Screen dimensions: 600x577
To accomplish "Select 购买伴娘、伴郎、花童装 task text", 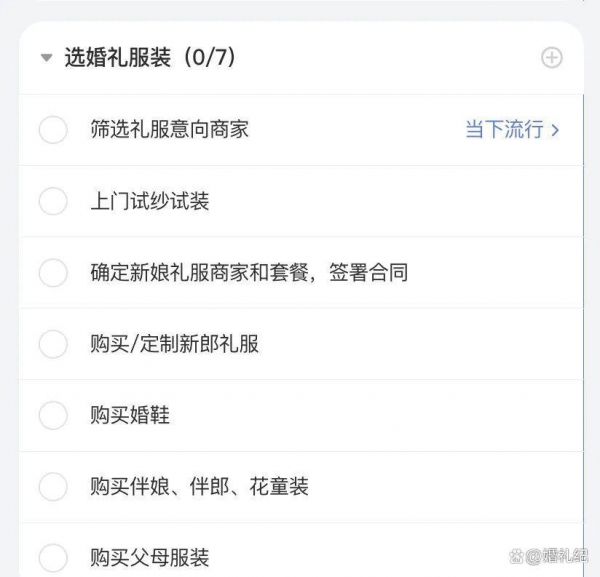I will 199,486.
